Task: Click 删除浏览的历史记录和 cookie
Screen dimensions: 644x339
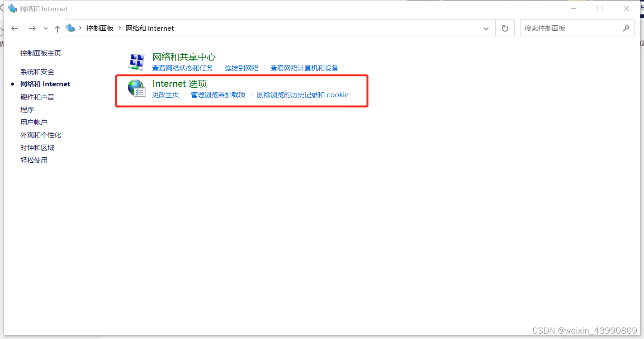Action: (x=303, y=95)
